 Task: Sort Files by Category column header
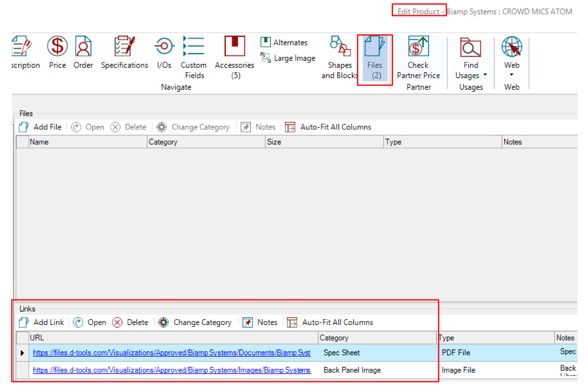click(x=206, y=142)
